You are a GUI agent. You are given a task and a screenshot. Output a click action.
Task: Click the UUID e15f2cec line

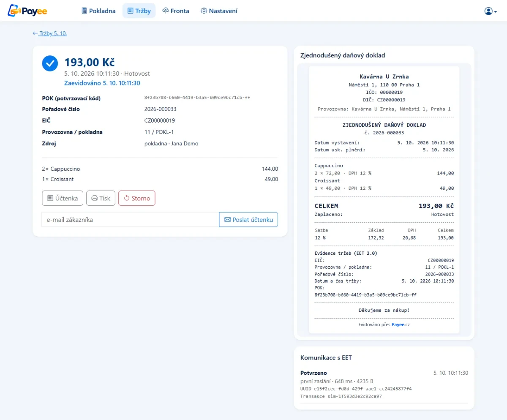point(356,389)
